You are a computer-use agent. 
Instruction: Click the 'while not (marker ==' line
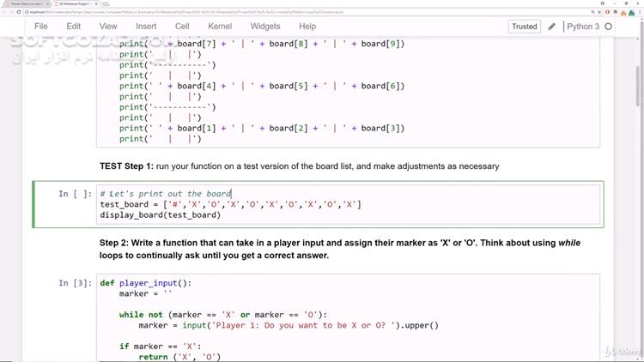coord(223,315)
